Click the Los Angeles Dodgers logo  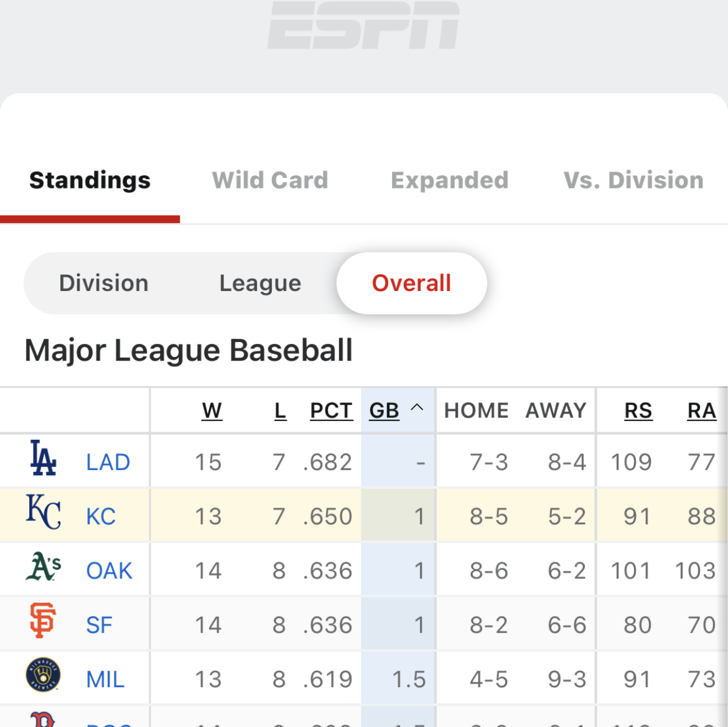[x=43, y=458]
